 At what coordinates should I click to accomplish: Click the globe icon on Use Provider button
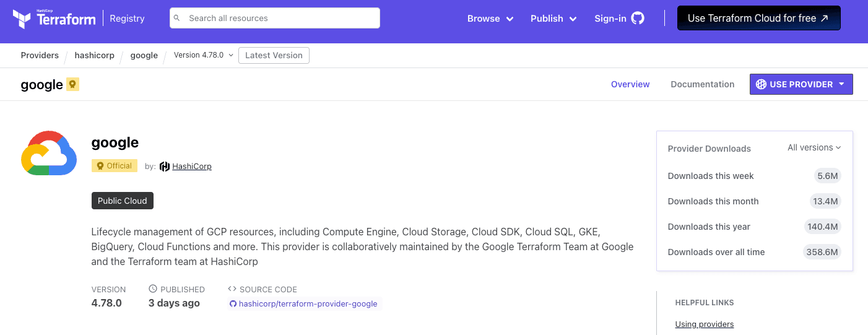[761, 84]
